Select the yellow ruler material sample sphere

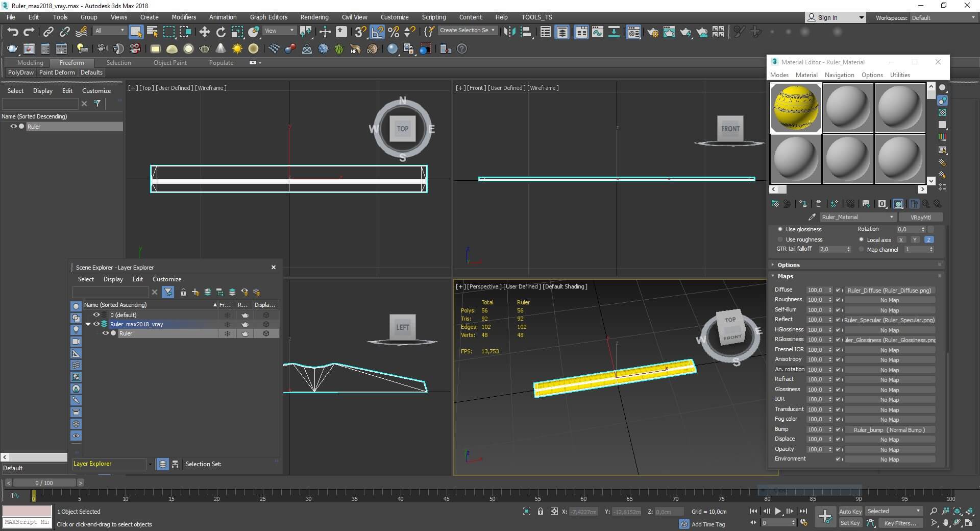[x=795, y=108]
